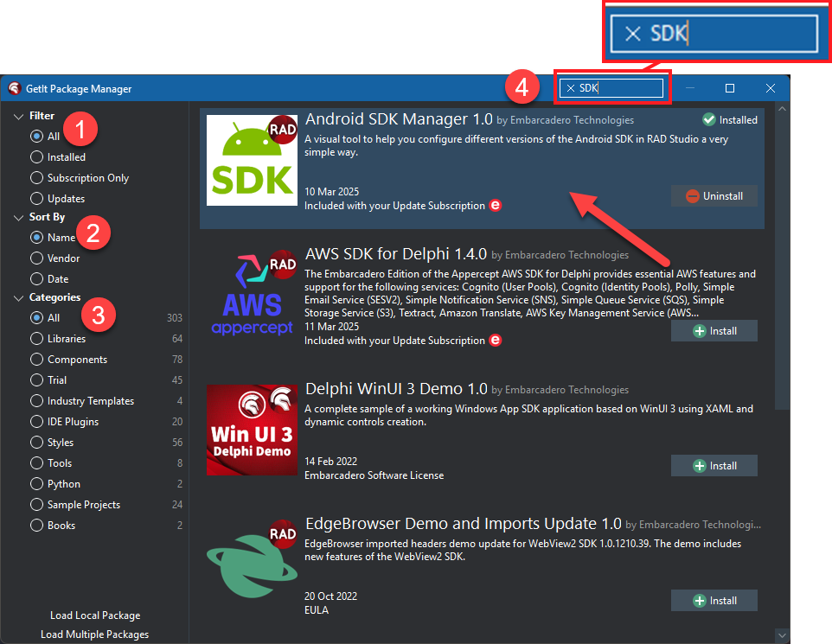Minimize the GetIt Package Manager window
This screenshot has width=832, height=644.
click(x=690, y=88)
